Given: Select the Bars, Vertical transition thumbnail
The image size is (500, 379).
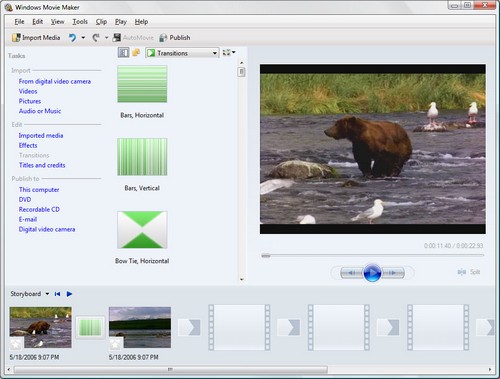Looking at the screenshot, I should 142,157.
